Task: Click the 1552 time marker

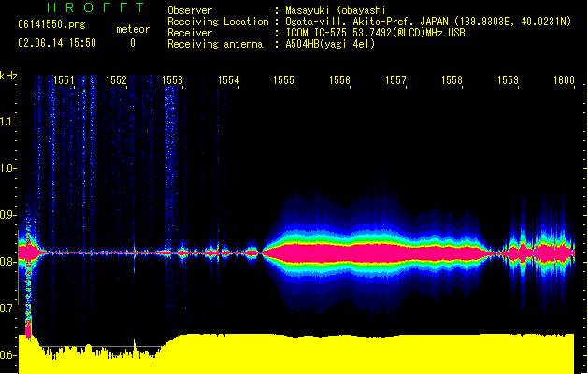Action: tap(116, 80)
